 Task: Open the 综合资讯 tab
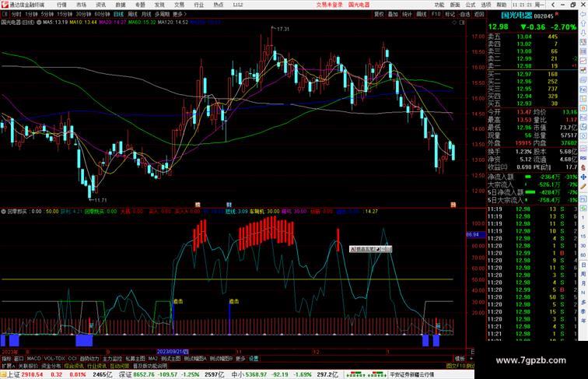tap(74, 366)
